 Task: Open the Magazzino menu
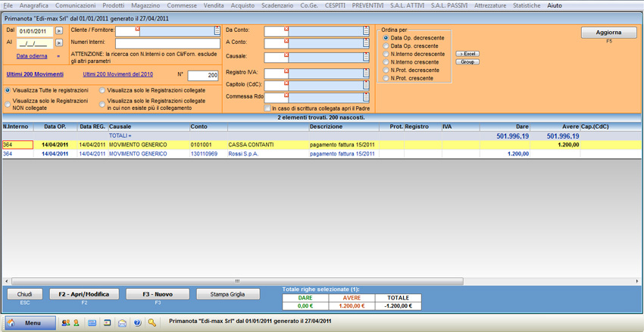(x=145, y=5)
